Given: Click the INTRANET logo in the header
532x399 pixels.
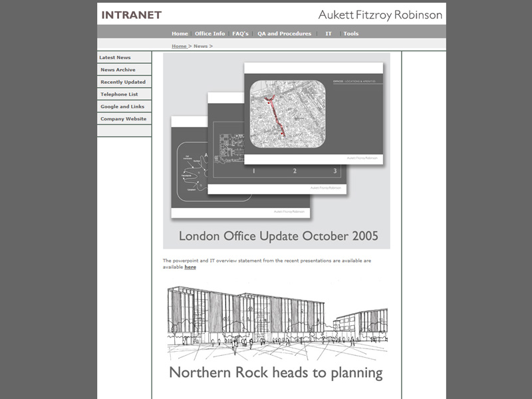Looking at the screenshot, I should (131, 15).
